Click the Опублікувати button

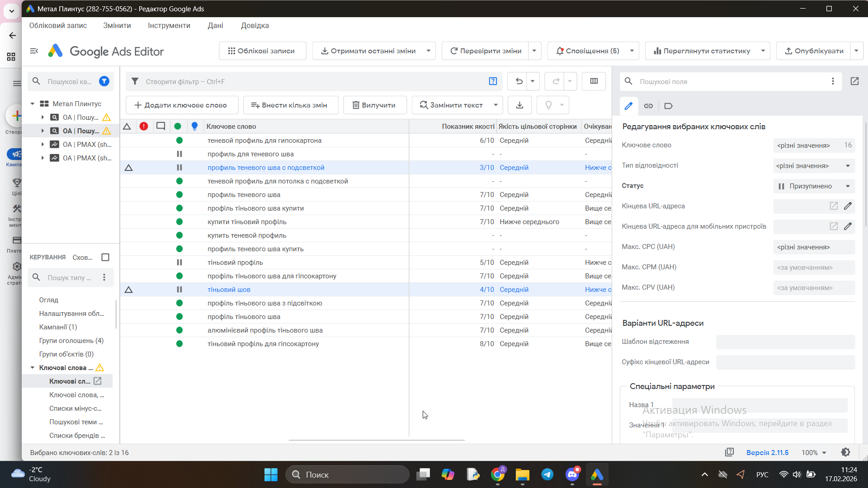pos(814,51)
